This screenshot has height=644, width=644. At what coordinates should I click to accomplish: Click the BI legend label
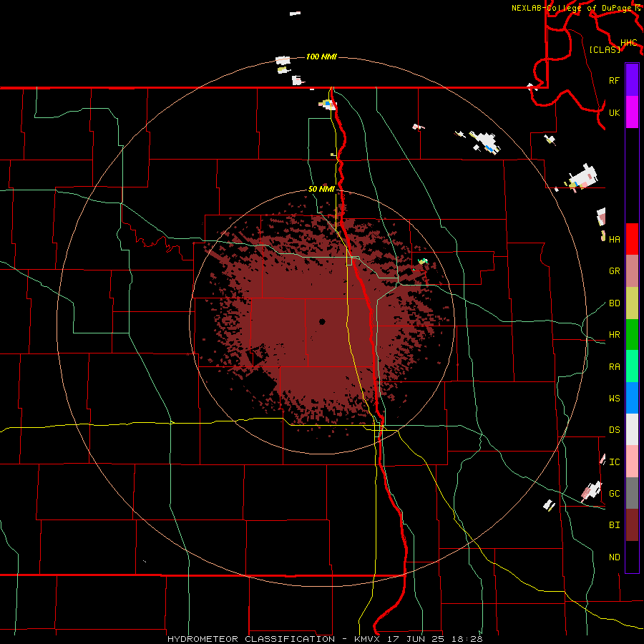coord(614,525)
